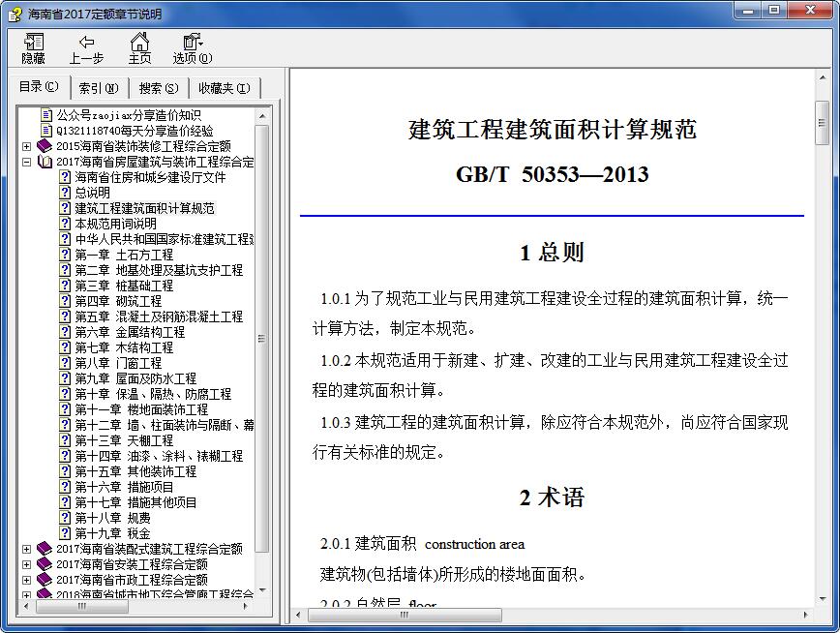
Task: Expand the 2018海南省城市地下综合管廊 node
Action: 26,594
